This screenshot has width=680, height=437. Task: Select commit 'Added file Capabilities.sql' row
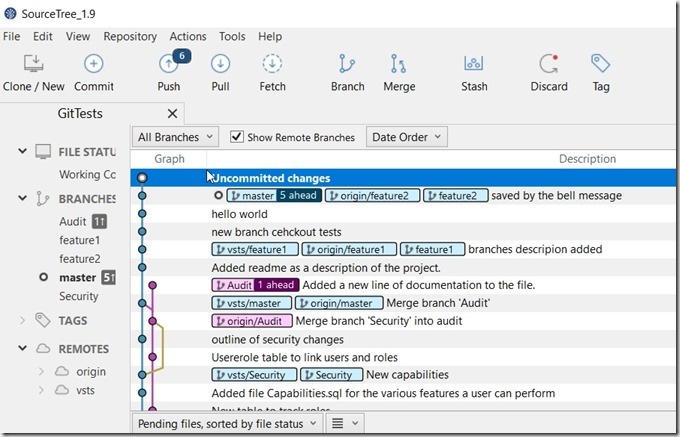pos(403,393)
